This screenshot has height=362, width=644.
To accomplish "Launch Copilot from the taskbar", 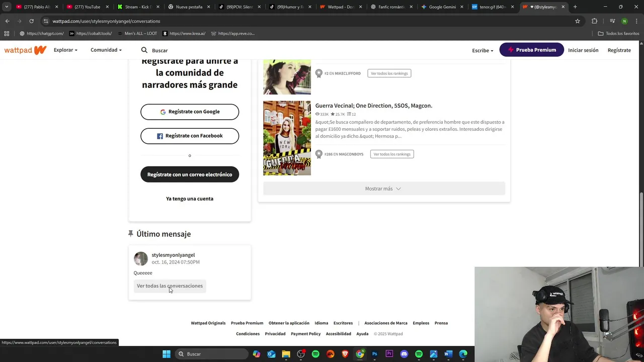I will tap(257, 354).
